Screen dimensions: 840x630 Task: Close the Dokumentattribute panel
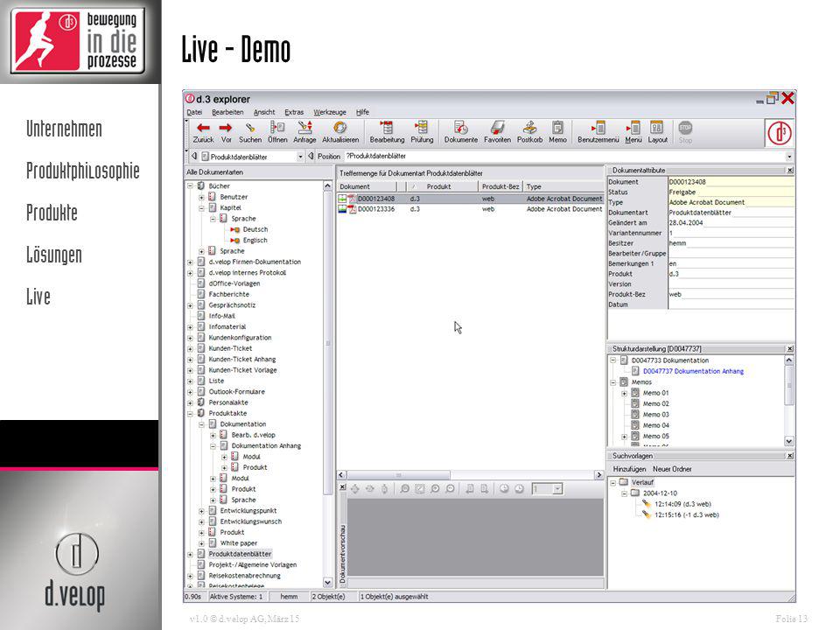(x=789, y=171)
